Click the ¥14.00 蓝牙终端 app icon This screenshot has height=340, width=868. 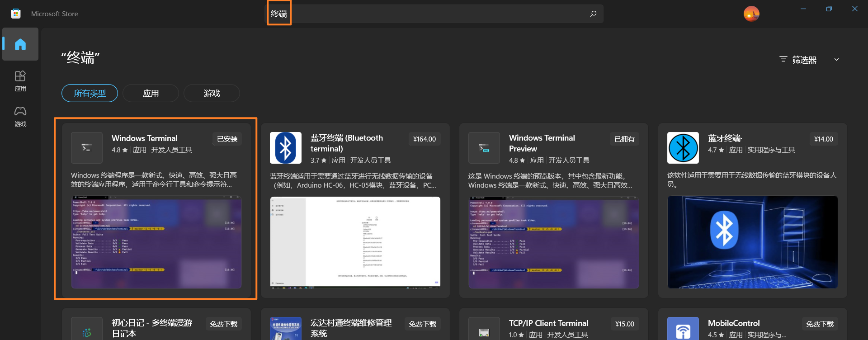(x=683, y=148)
